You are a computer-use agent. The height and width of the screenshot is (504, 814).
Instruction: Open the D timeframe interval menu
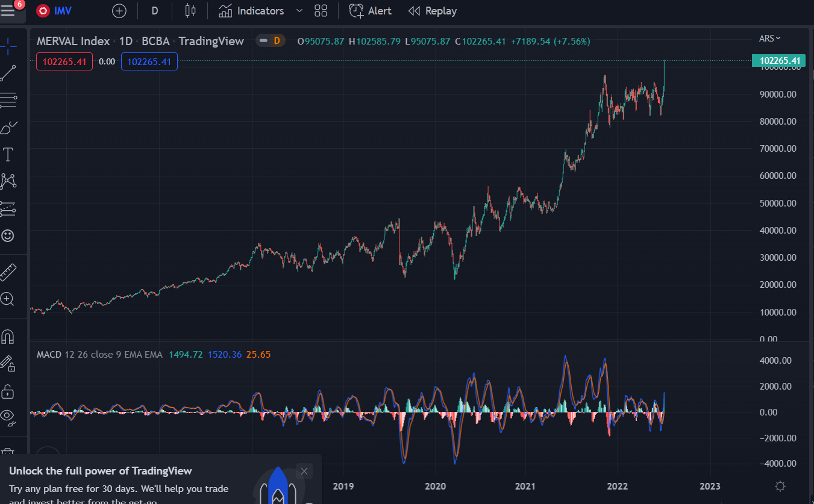point(155,11)
